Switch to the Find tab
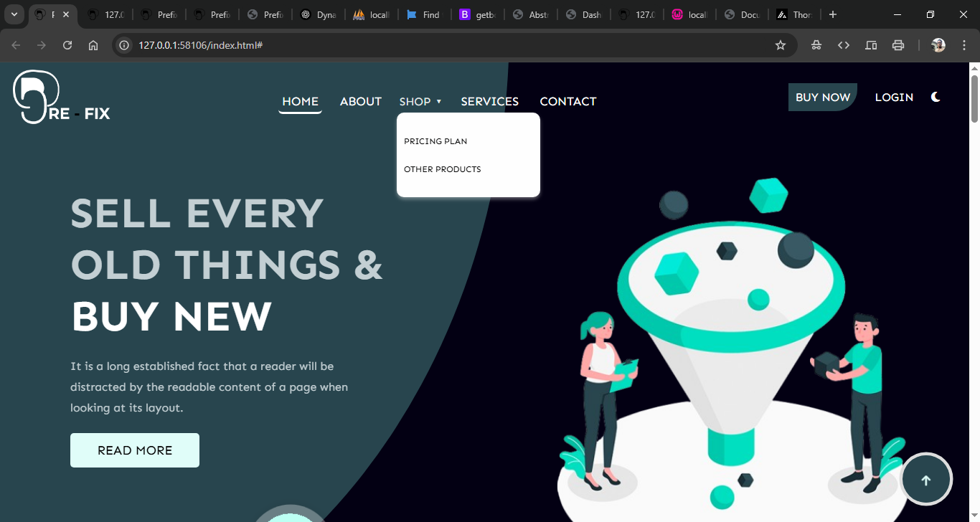 tap(425, 14)
